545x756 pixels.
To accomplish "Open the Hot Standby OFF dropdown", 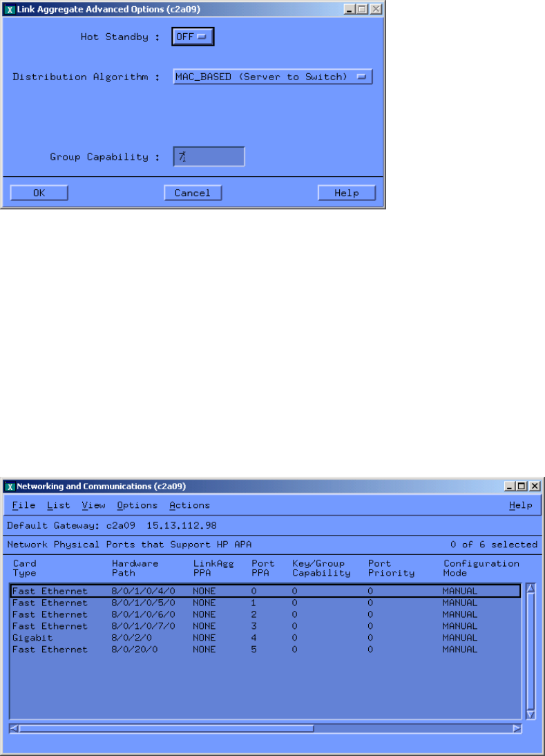I will point(193,37).
